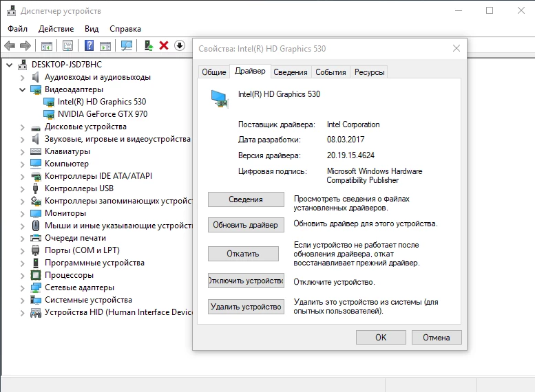The width and height of the screenshot is (535, 392).
Task: Expand Дисковые устройства
Action: coord(23,127)
